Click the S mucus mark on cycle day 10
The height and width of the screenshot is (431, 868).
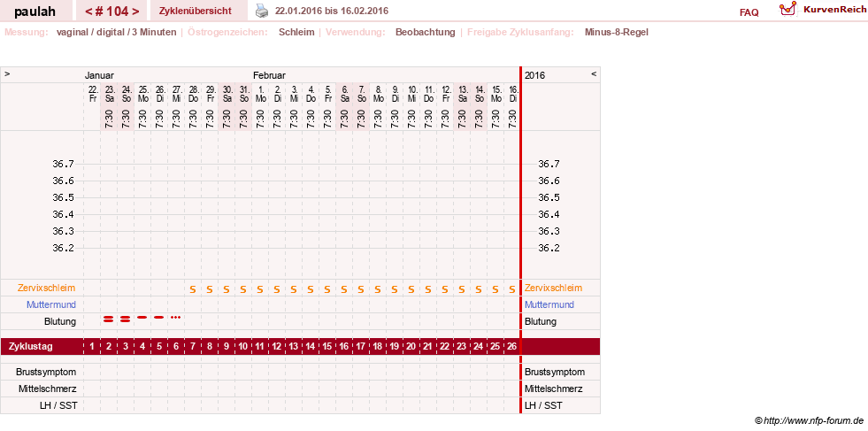coord(243,289)
